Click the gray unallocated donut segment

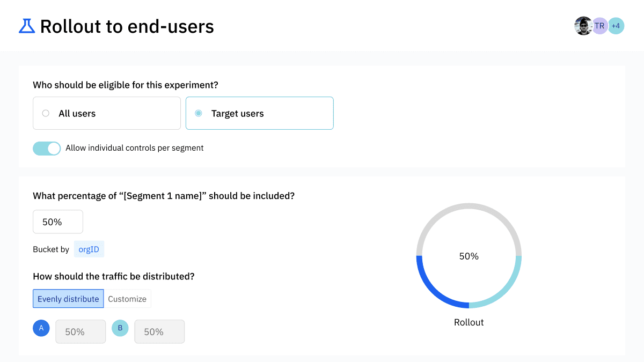[469, 207]
